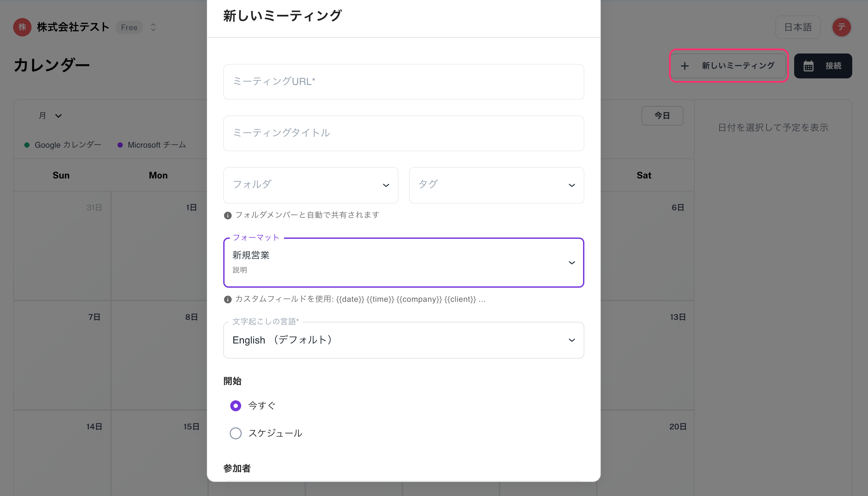
Task: Click the Google カレンダー legend label
Action: click(x=68, y=145)
